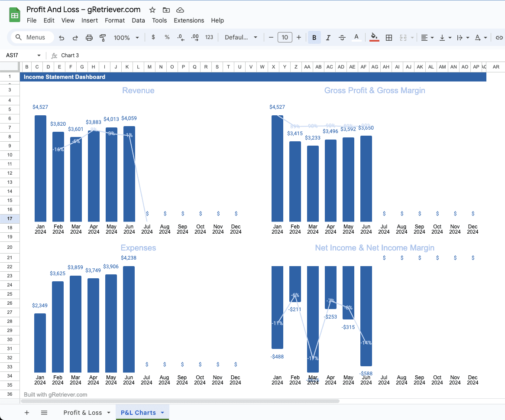Activate the paint format tool
Image resolution: width=505 pixels, height=420 pixels.
click(103, 38)
